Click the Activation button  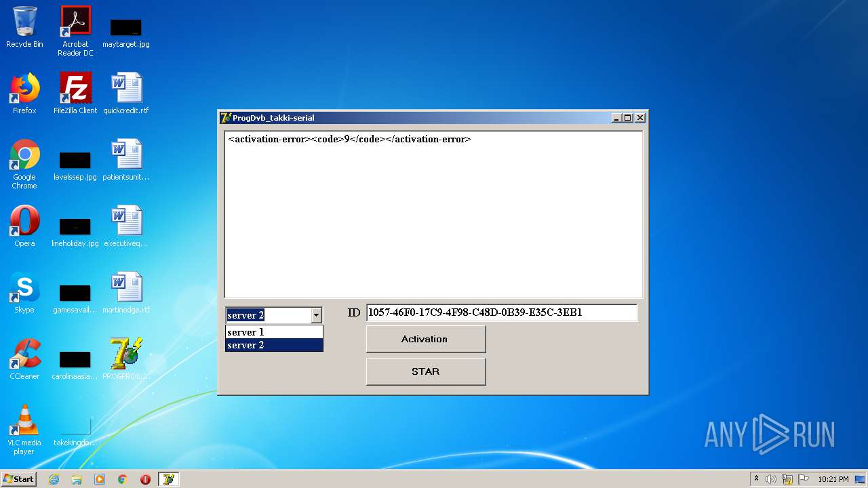(426, 339)
